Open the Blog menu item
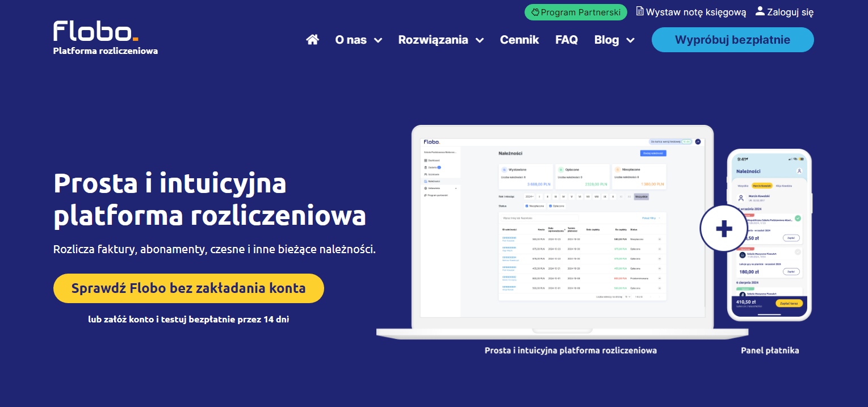 coord(606,40)
